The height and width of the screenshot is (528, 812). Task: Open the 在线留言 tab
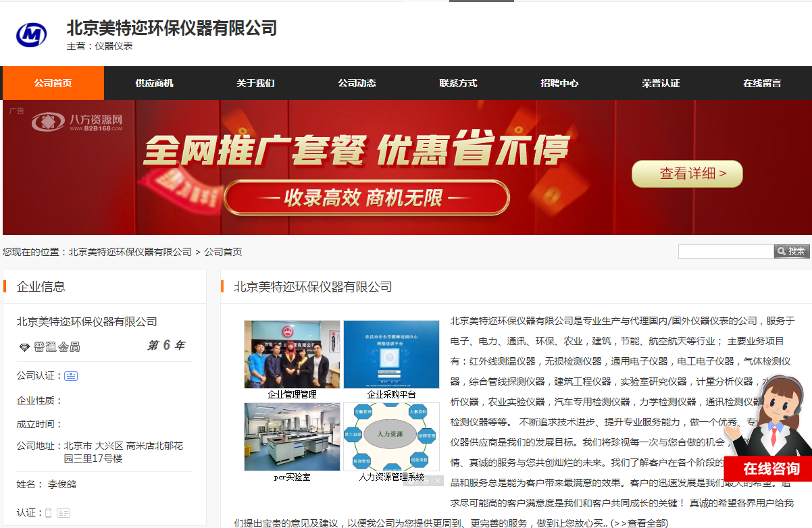tap(762, 83)
